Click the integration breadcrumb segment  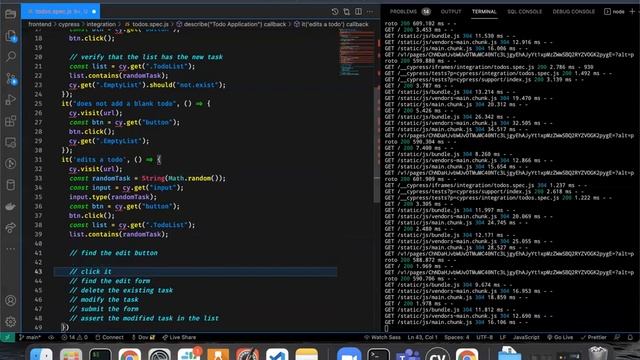coord(101,24)
